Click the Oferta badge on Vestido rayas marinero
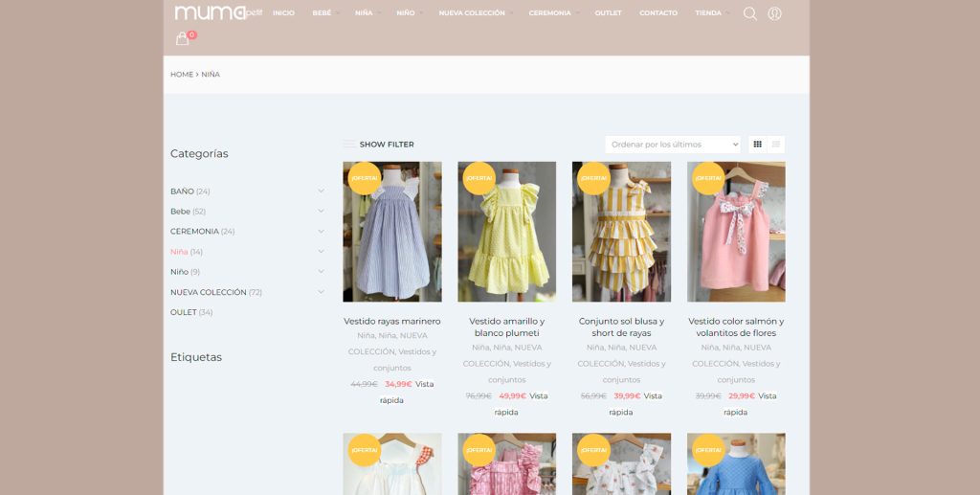Image resolution: width=980 pixels, height=495 pixels. [x=365, y=178]
